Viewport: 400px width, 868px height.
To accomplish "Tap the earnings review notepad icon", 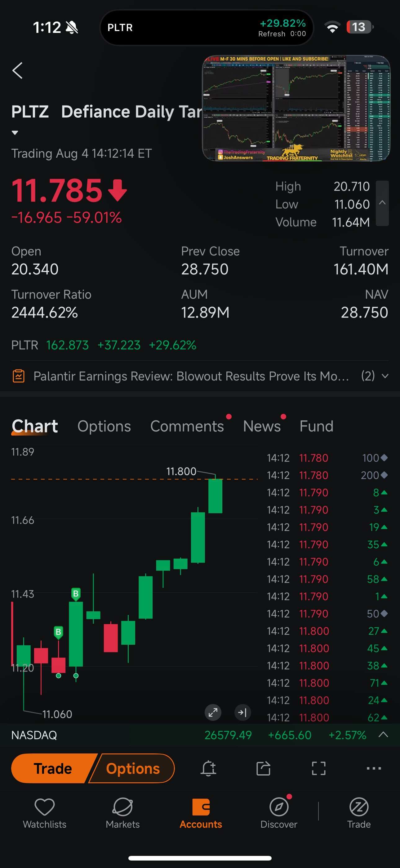I will coord(19,376).
